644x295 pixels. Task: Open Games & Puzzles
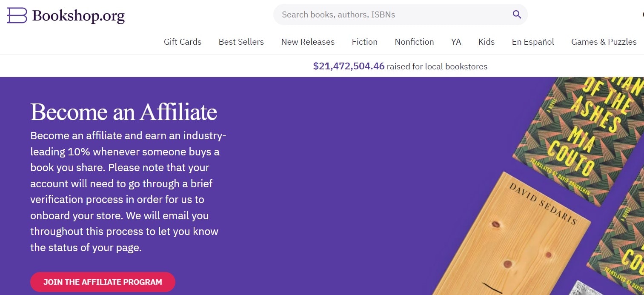[x=604, y=42]
